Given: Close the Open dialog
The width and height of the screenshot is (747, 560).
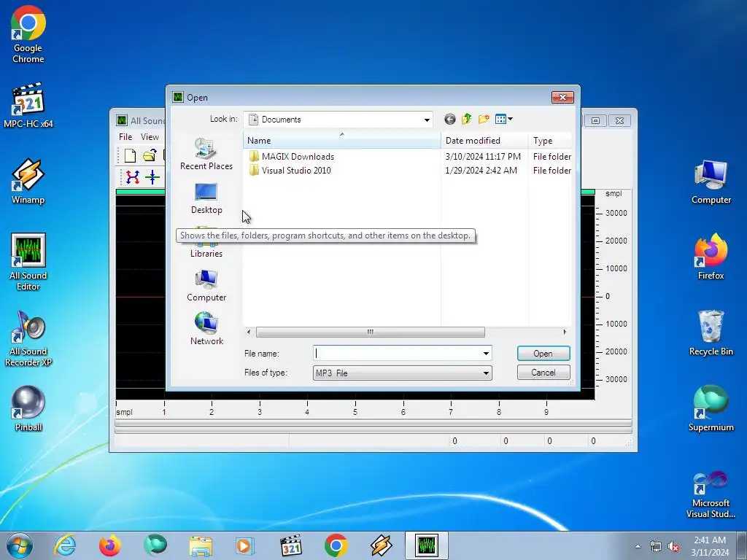Looking at the screenshot, I should [x=562, y=97].
